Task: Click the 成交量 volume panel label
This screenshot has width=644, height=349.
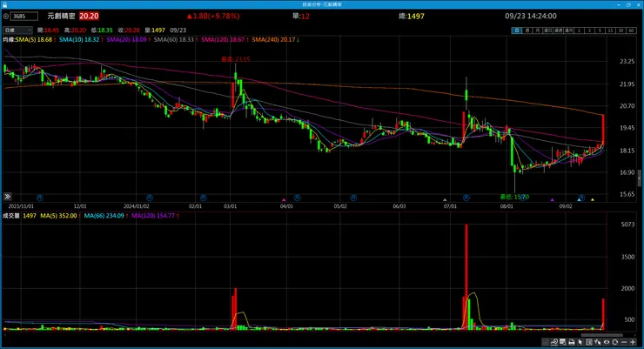Action: point(11,216)
